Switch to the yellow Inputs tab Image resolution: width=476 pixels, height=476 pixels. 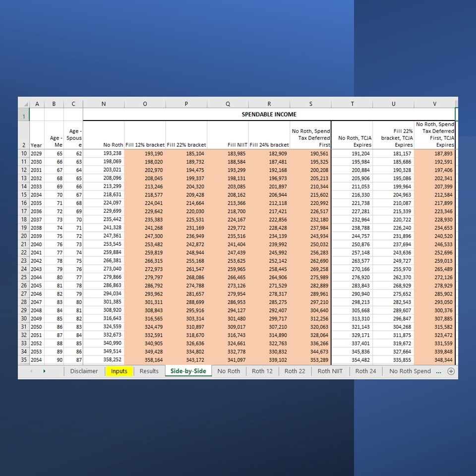coord(119,371)
